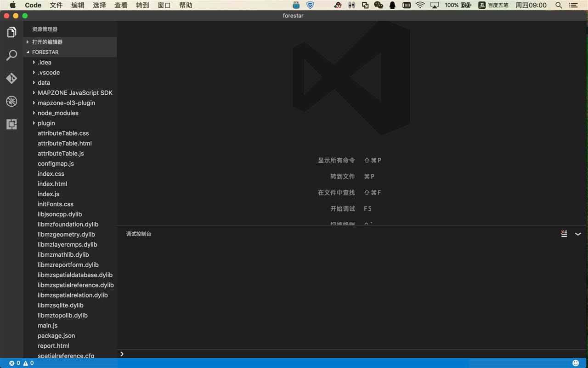Screen dimensions: 588x368
Task: Open configmap.js in the explorer
Action: pyautogui.click(x=70, y=163)
